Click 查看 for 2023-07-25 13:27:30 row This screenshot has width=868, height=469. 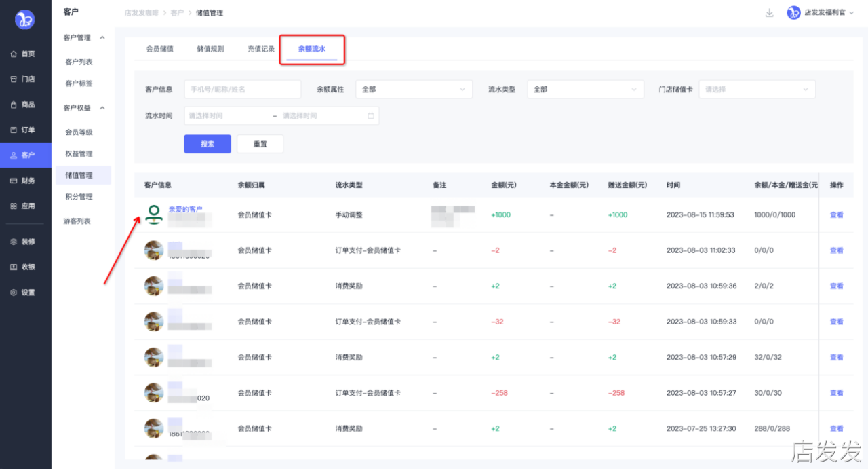837,429
